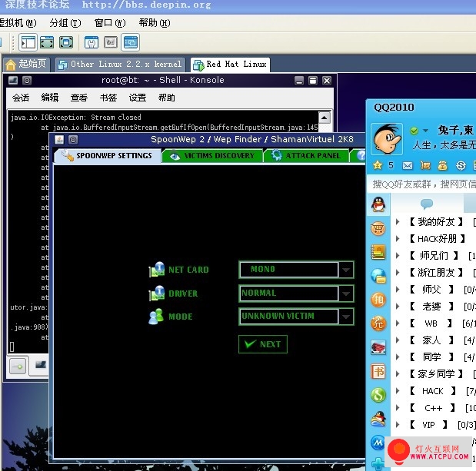This screenshot has height=471, width=476.
Task: Click SpoonWep window sticky pin icon
Action: coord(73,140)
